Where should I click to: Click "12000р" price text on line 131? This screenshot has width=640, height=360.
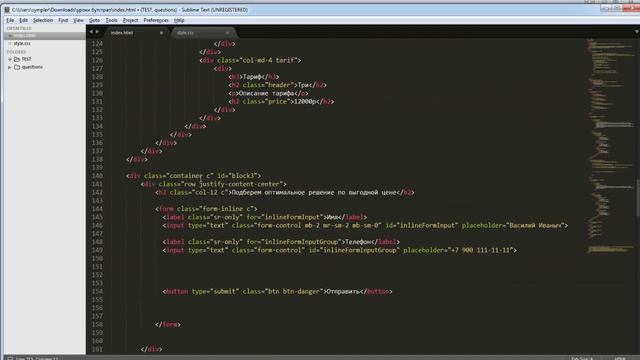[x=306, y=102]
